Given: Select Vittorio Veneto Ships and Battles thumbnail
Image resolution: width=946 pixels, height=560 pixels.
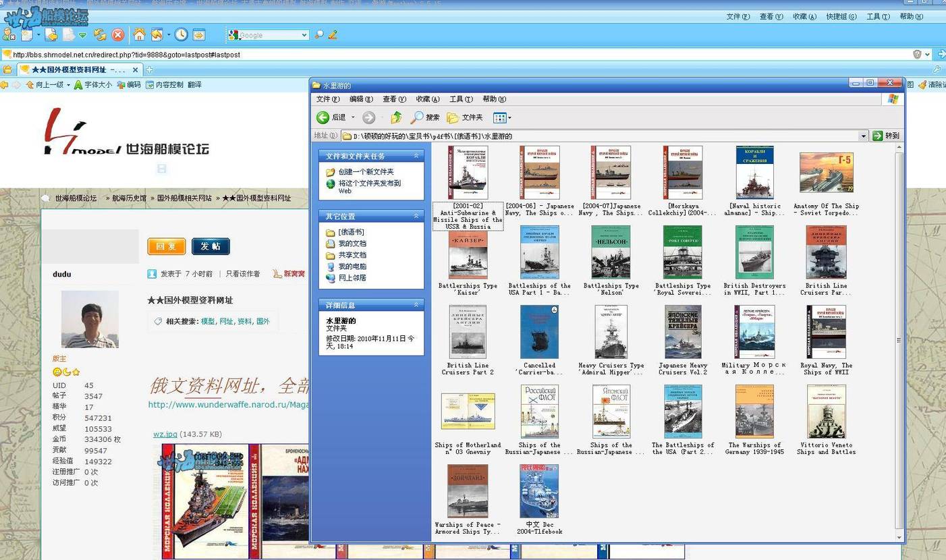Looking at the screenshot, I should 826,412.
